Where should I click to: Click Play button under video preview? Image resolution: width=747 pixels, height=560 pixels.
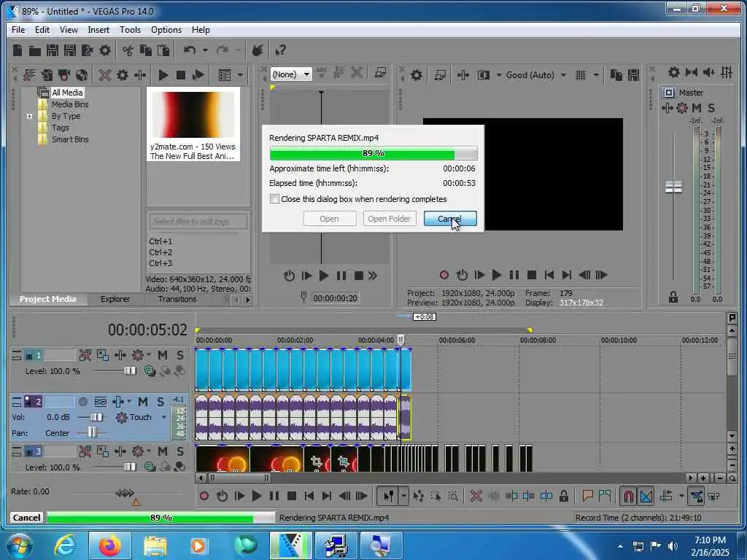point(496,275)
